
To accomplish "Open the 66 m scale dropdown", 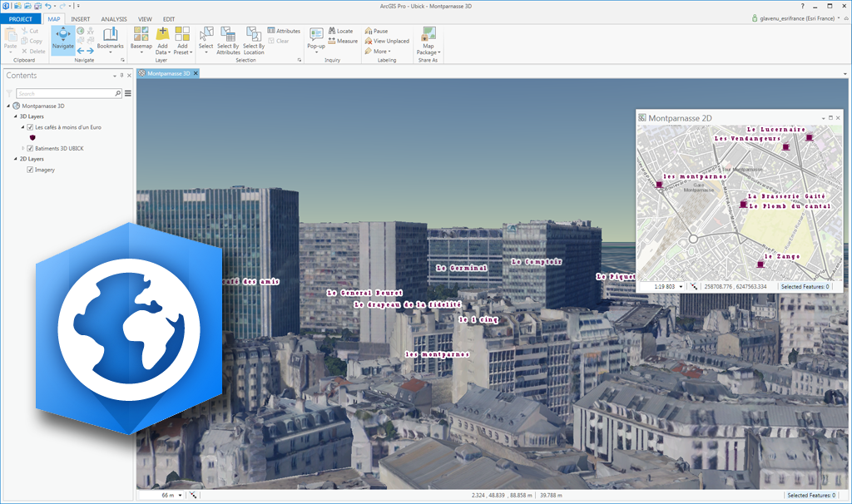I will point(180,496).
